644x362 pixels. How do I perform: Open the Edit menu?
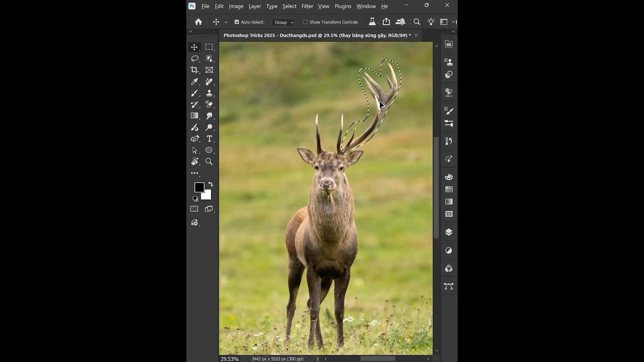coord(219,6)
